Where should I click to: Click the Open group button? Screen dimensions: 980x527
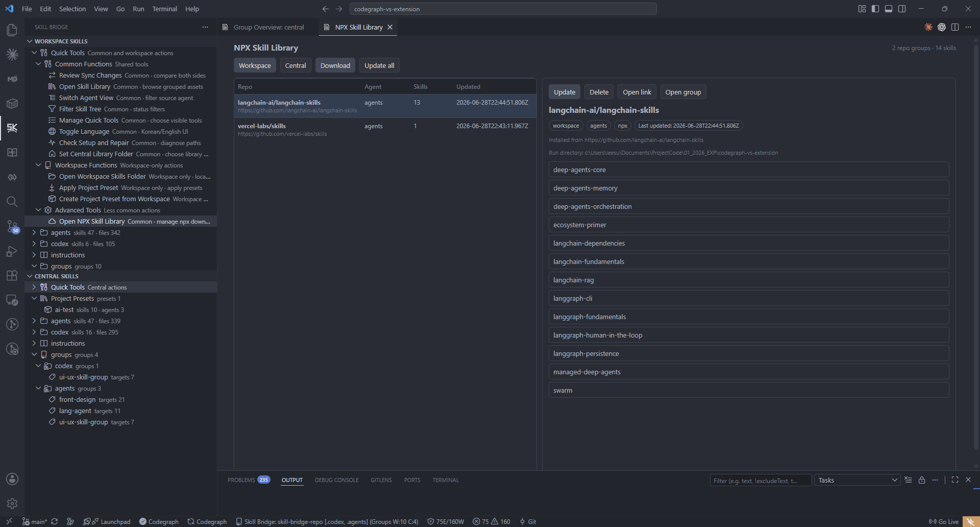coord(683,92)
